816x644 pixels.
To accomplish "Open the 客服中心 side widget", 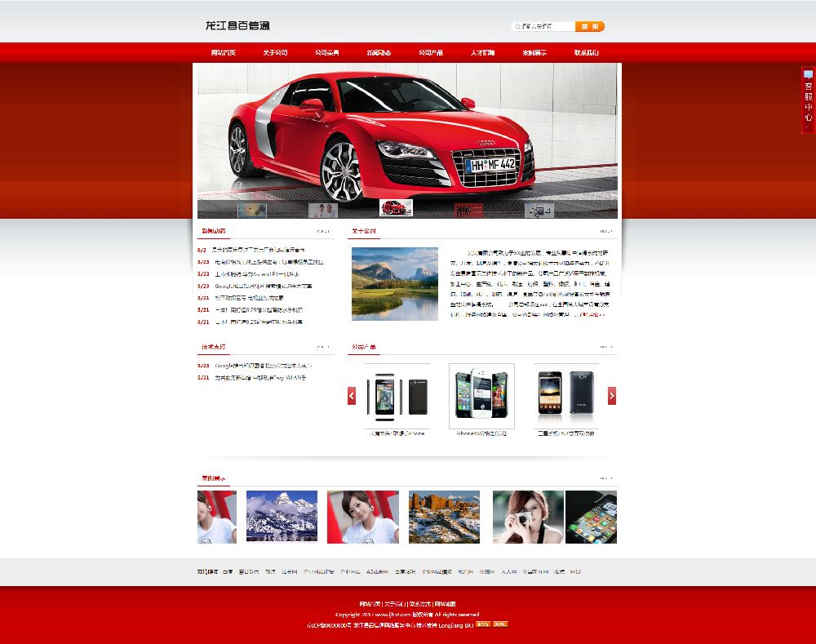I will coord(808,100).
